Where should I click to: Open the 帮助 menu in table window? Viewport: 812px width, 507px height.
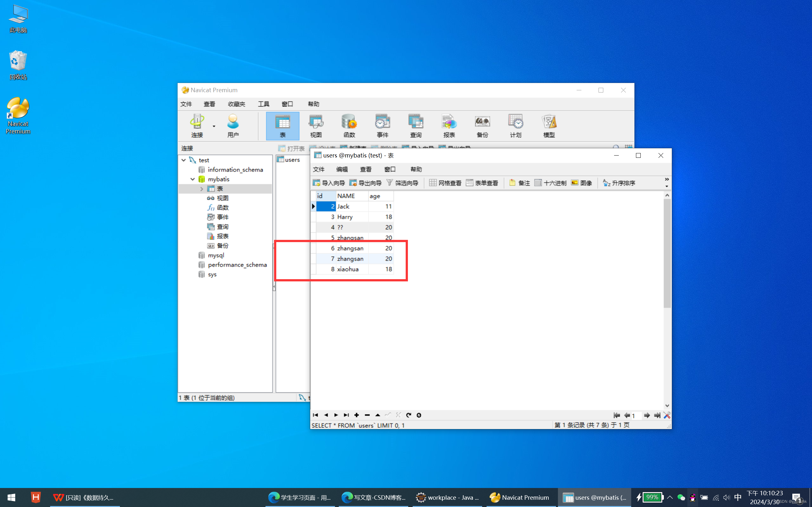pyautogui.click(x=416, y=170)
